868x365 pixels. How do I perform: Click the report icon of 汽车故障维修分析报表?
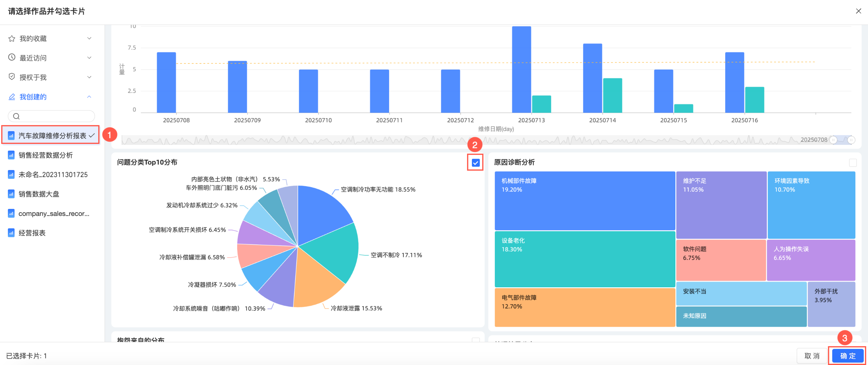pos(11,136)
